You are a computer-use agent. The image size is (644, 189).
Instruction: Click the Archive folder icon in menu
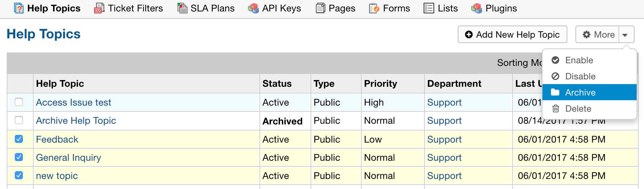pyautogui.click(x=555, y=92)
